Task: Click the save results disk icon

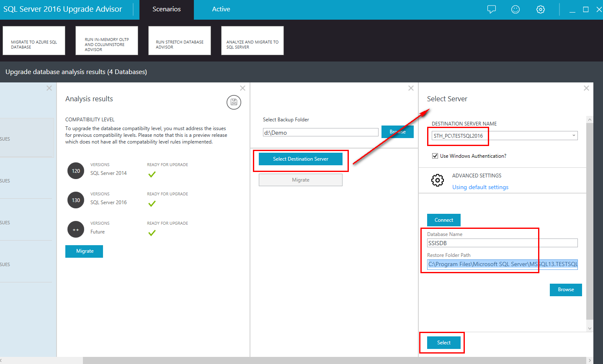Action: [234, 102]
